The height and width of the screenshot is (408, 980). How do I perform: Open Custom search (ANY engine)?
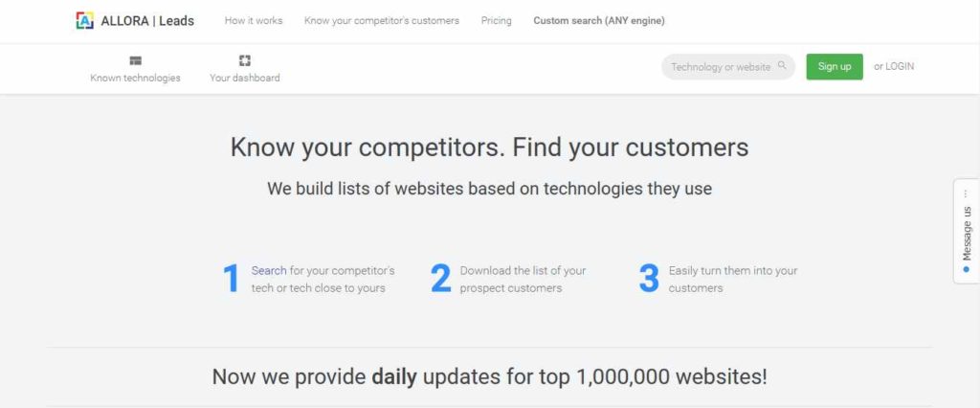click(x=599, y=21)
